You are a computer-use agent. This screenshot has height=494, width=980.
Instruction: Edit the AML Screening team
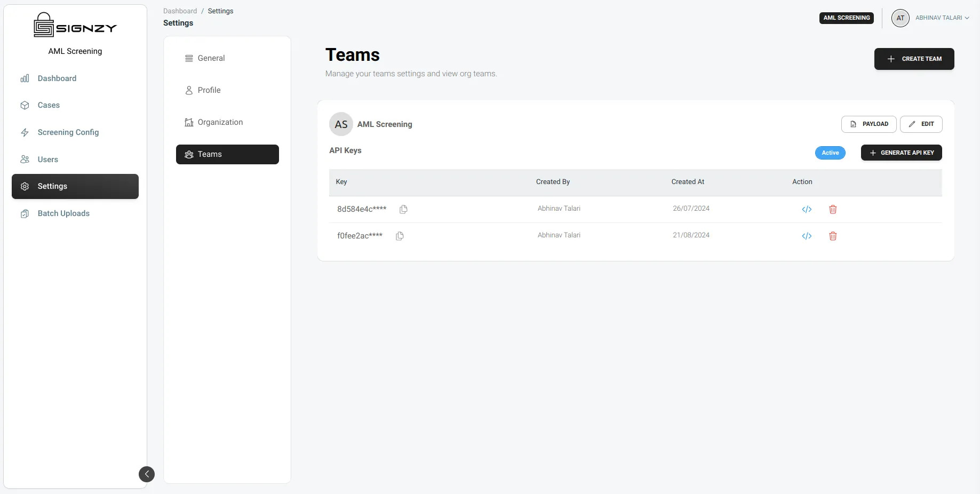click(921, 124)
